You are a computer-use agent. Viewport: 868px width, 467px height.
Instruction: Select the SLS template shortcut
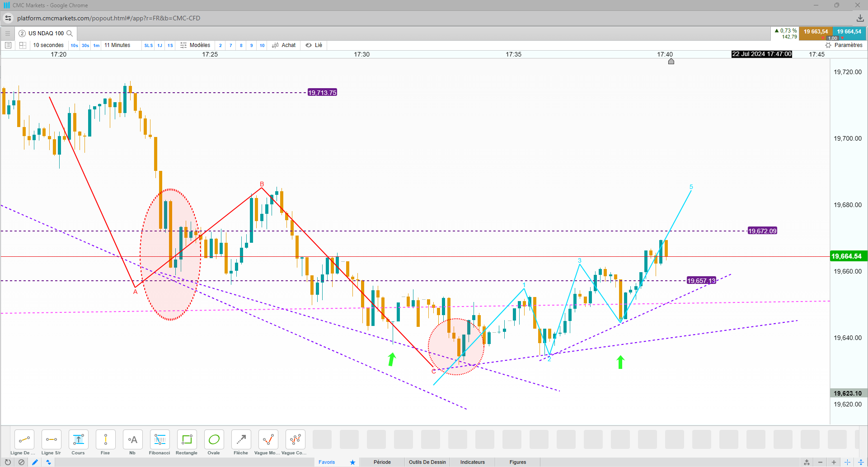click(149, 45)
